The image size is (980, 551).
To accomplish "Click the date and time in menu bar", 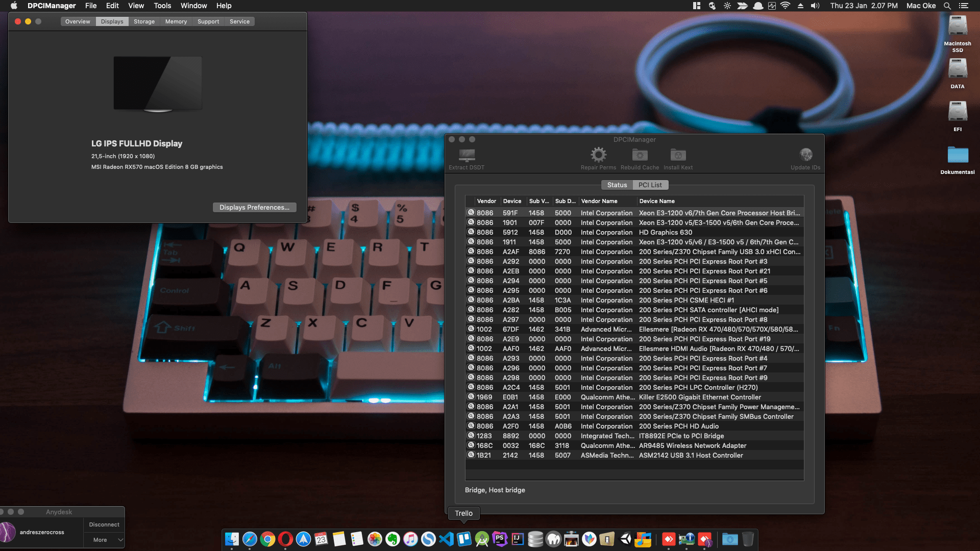I will coord(864,6).
